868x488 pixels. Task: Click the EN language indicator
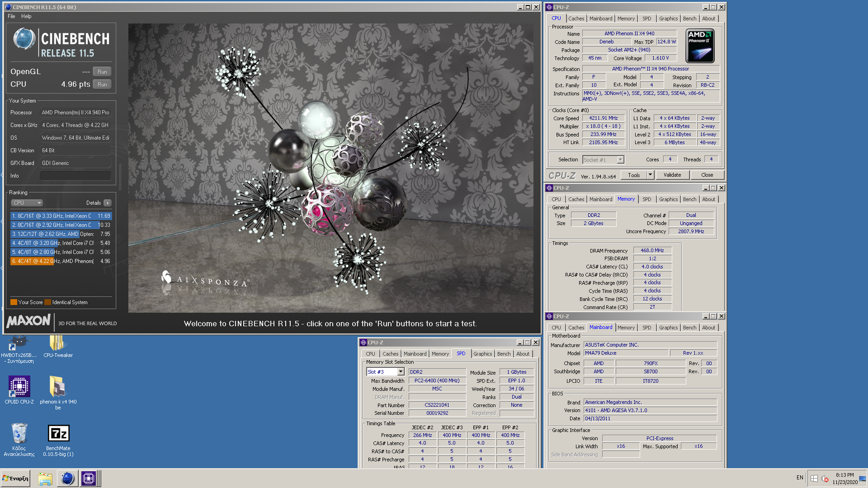(800, 478)
